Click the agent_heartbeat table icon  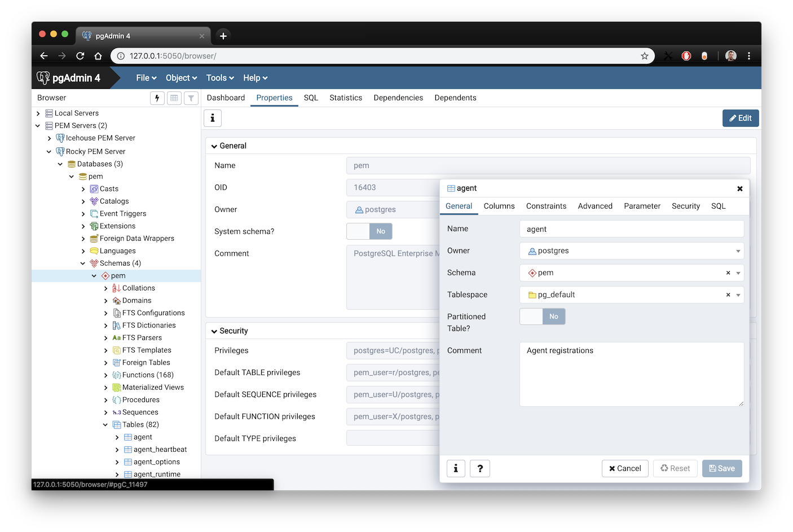(128, 450)
